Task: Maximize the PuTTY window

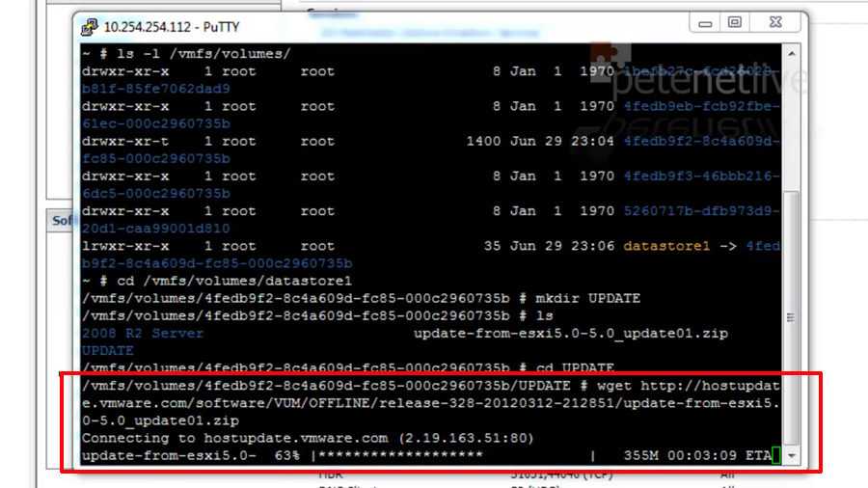Action: tap(734, 23)
